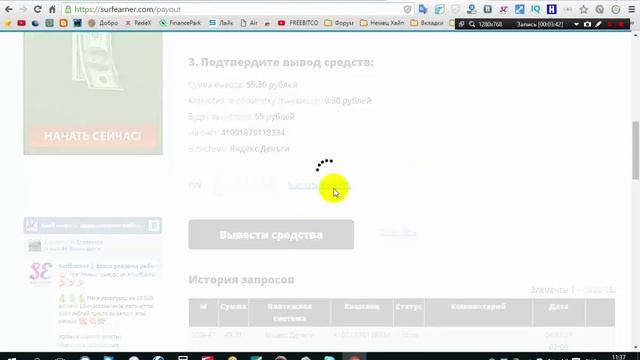Open the browser home page
640x360 pixels.
pyautogui.click(x=52, y=9)
